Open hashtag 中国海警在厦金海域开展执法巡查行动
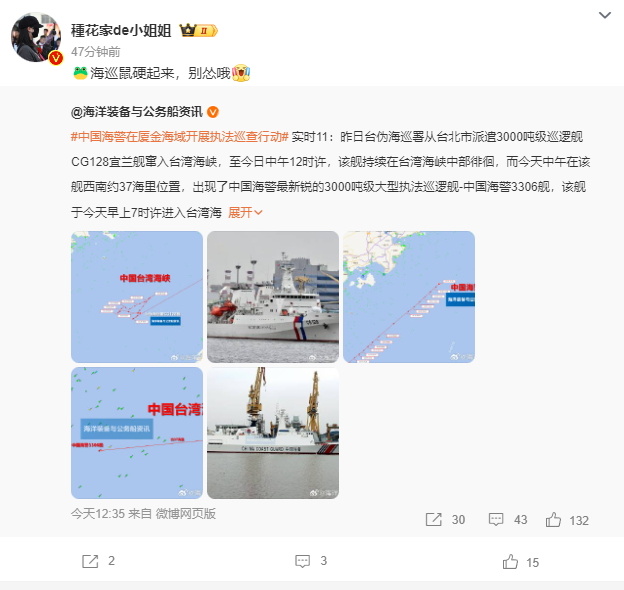Screen dimensions: 624x590 pyautogui.click(x=179, y=137)
